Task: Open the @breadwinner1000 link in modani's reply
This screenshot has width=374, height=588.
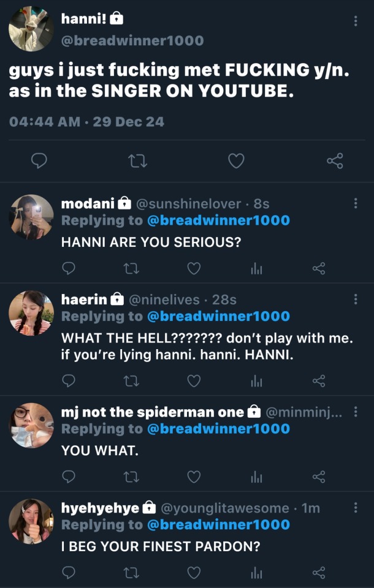Action: pos(218,221)
